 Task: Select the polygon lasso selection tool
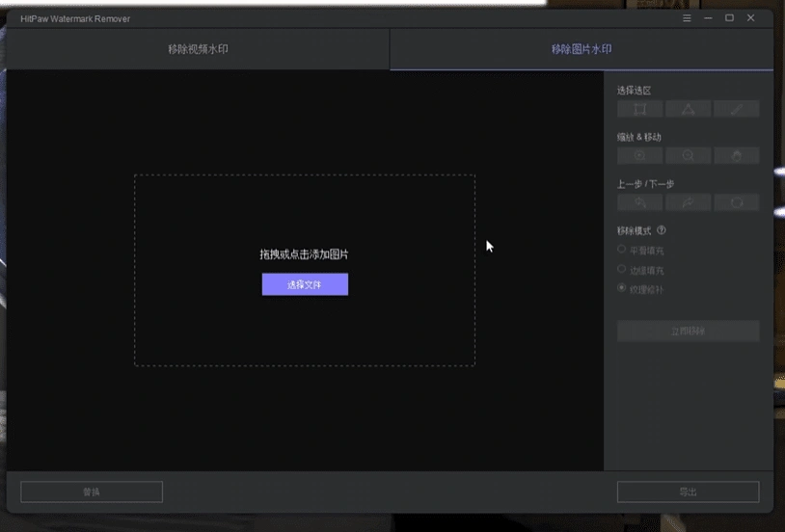(688, 109)
